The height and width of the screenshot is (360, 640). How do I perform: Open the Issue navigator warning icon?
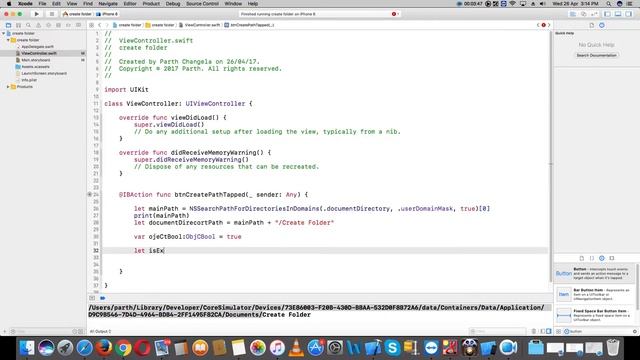tap(38, 25)
